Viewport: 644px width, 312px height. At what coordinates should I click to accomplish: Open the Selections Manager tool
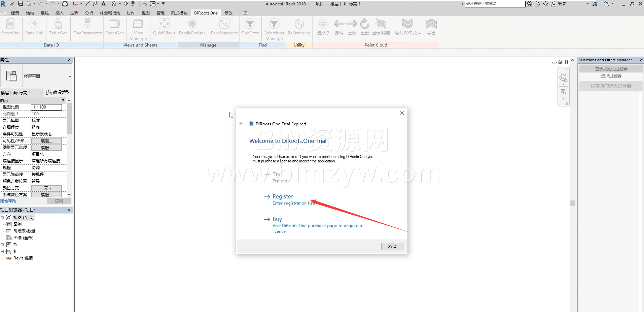274,30
